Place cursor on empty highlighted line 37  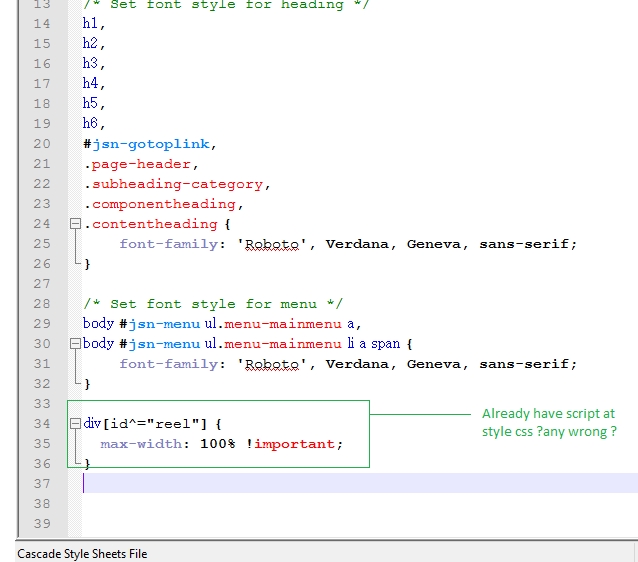[300, 484]
